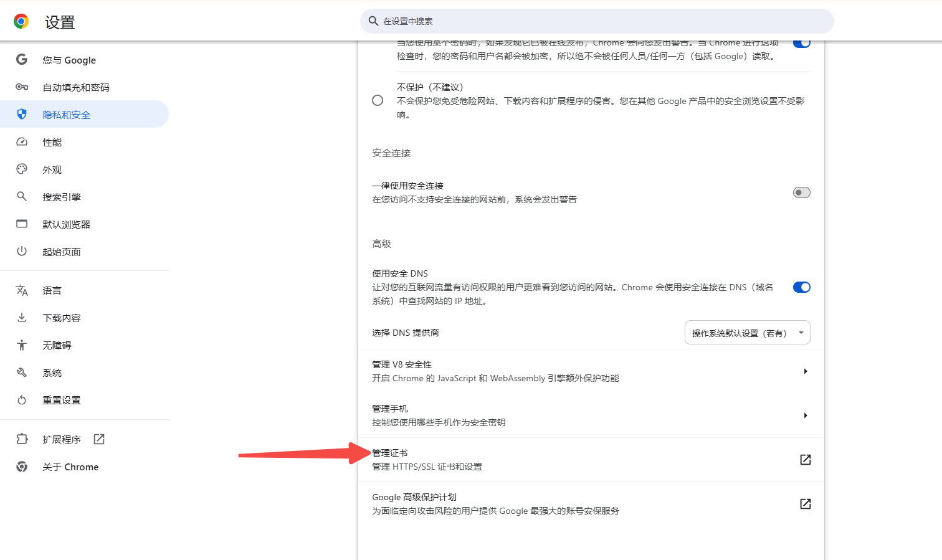Click the power icon for 起始页面

tap(22, 252)
